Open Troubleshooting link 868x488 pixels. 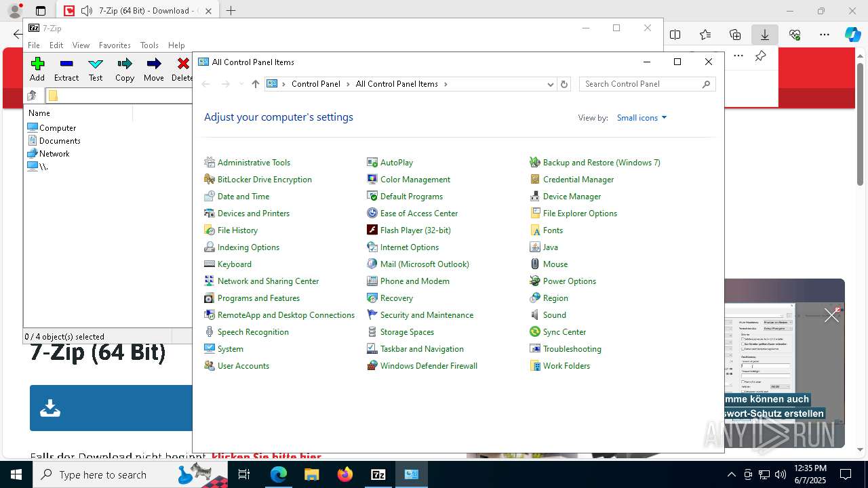pyautogui.click(x=572, y=349)
